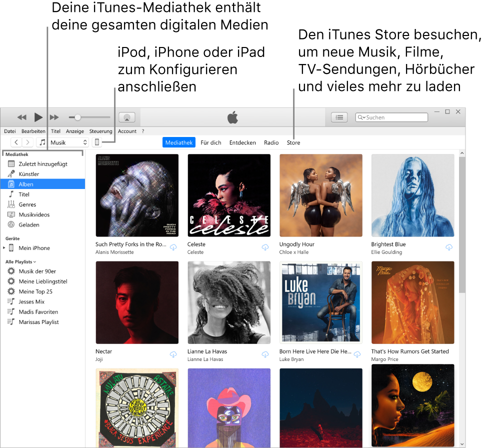
Task: Select Titel in the sidebar
Action: [42, 194]
